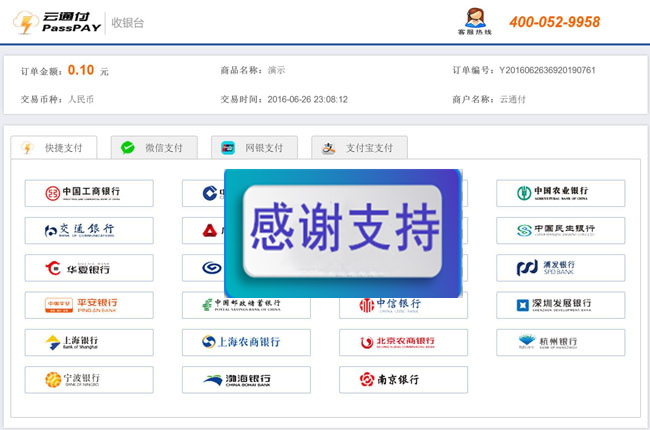Click the order amount value 0.10
The height and width of the screenshot is (430, 650).
pos(81,70)
